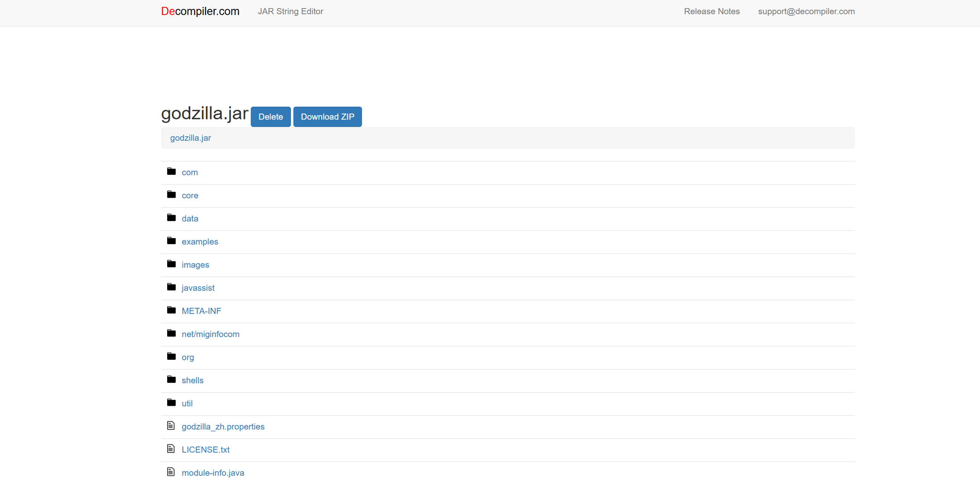The width and height of the screenshot is (980, 481).
Task: Click the Download ZIP button
Action: (x=327, y=117)
